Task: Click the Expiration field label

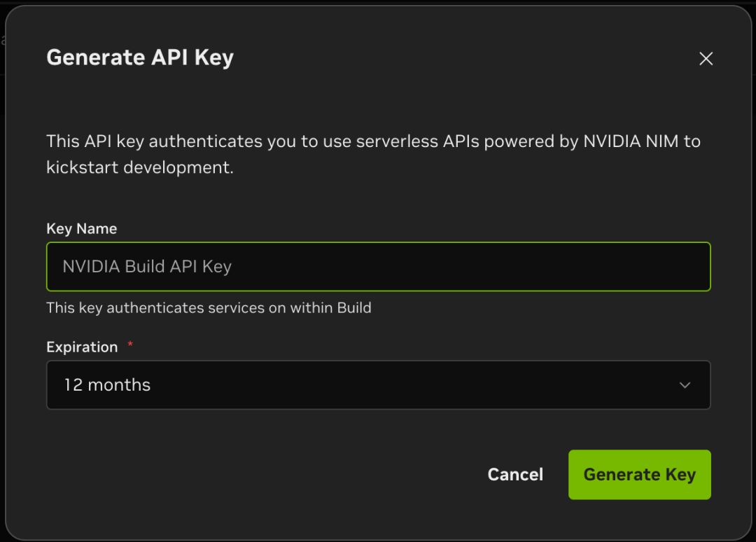Action: [82, 346]
